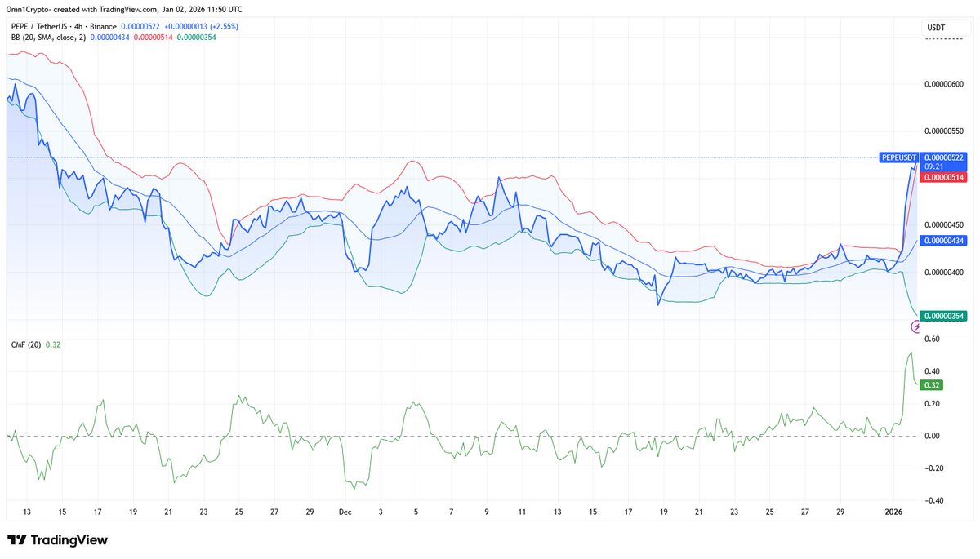The height and width of the screenshot is (559, 980).
Task: Open the USDT currency selector
Action: 936,28
